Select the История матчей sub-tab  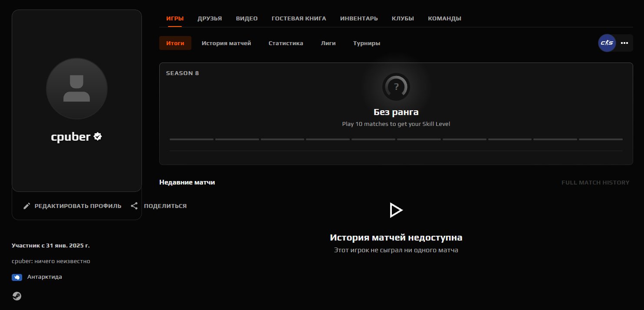pyautogui.click(x=227, y=43)
